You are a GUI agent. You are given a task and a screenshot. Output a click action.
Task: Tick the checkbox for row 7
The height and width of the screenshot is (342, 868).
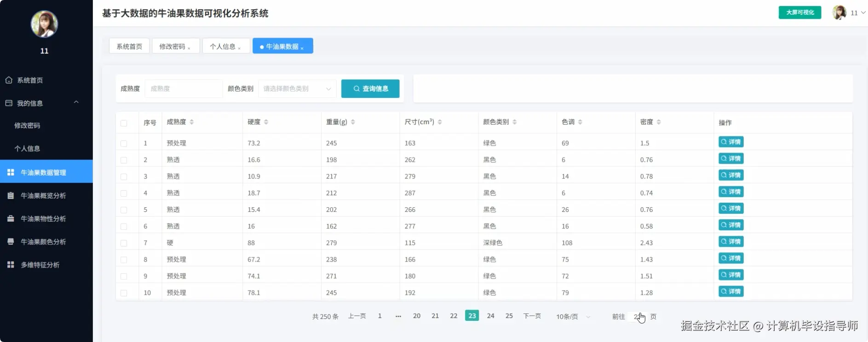(x=124, y=243)
